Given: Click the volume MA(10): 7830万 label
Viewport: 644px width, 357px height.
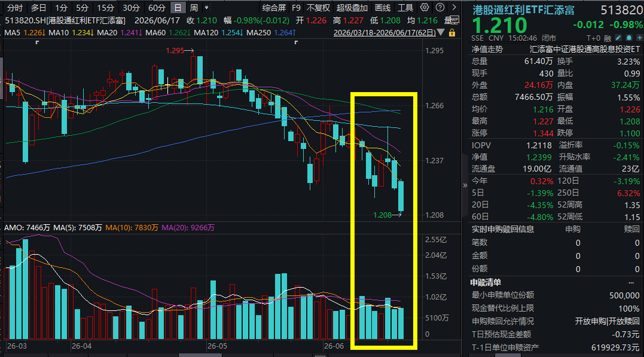Looking at the screenshot, I should [132, 228].
